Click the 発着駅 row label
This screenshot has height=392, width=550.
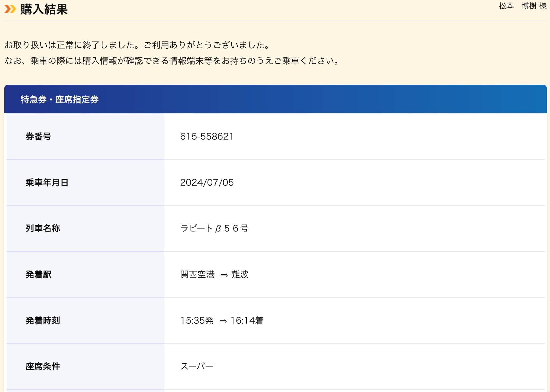coord(39,274)
